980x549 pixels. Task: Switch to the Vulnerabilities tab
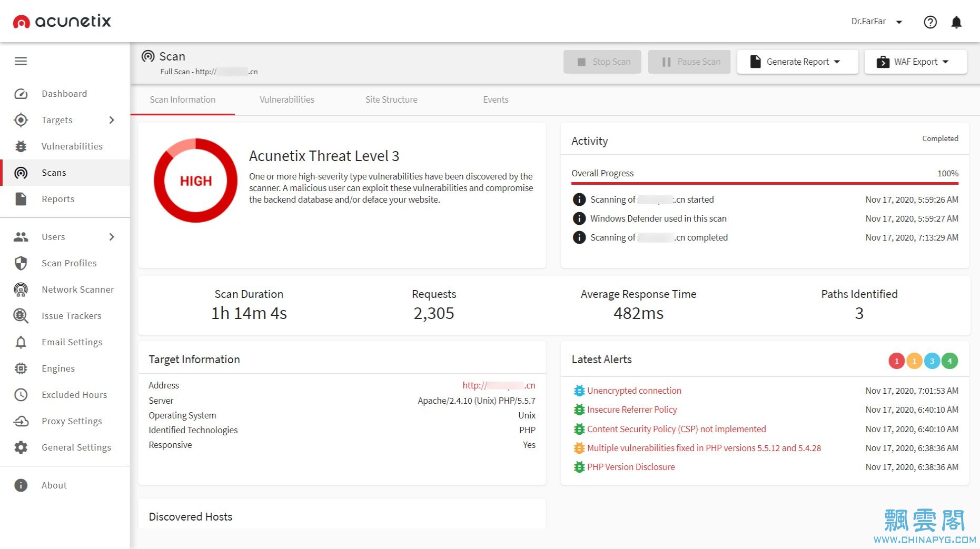coord(287,99)
